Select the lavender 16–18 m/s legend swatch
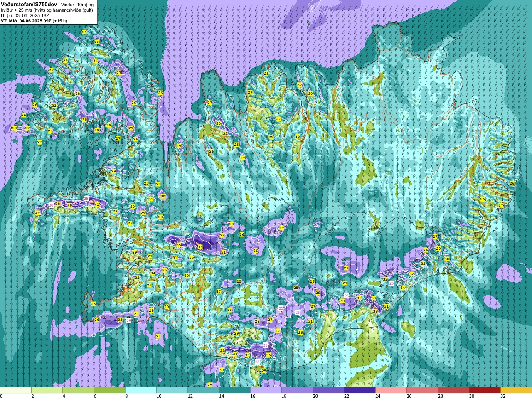 [266, 390]
